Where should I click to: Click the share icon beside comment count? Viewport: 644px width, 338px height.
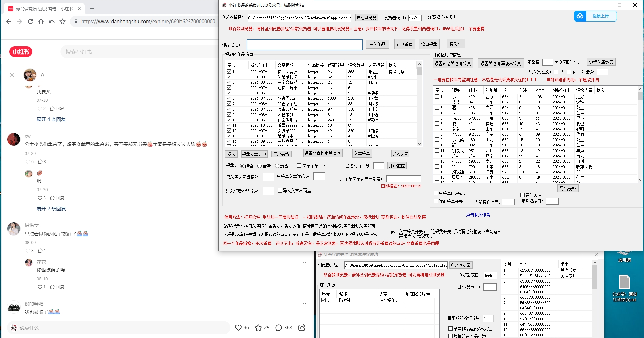click(302, 328)
